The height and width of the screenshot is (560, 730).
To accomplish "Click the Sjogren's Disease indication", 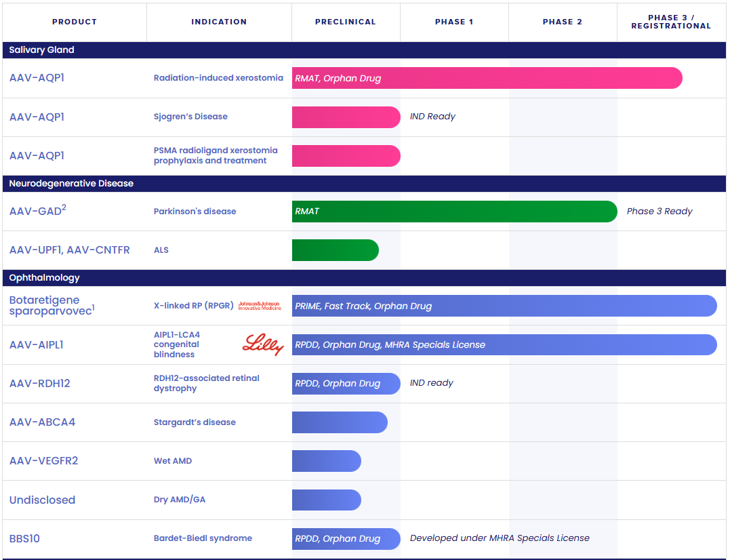I will click(x=190, y=117).
